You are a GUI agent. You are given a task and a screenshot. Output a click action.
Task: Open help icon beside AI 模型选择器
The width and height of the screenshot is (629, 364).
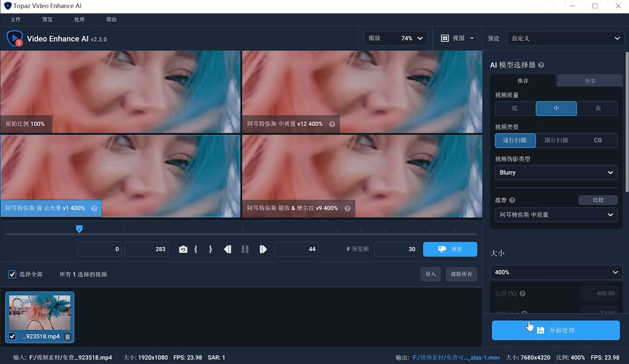(x=541, y=65)
